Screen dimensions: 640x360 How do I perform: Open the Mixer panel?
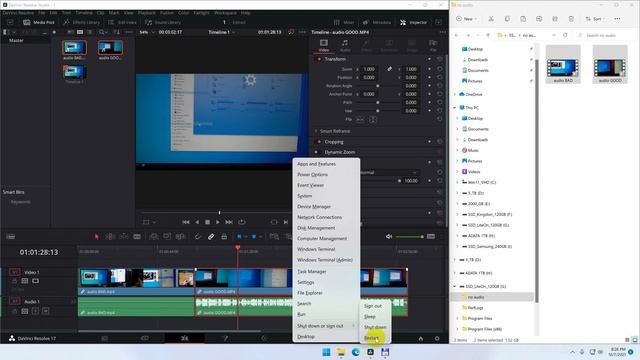point(344,22)
